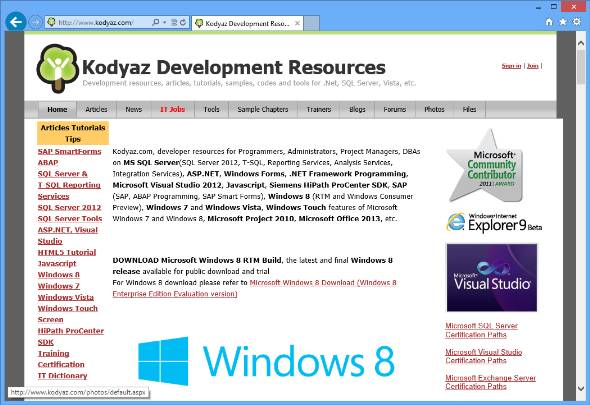Click the compatibility view icon
Viewport: 590px width, 405px height.
174,22
